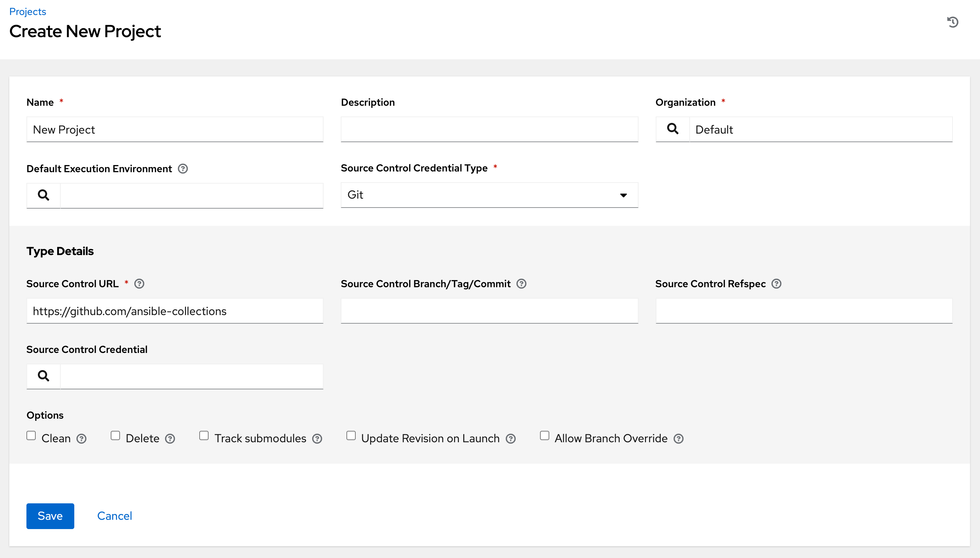Click the Organization field showing Default
Viewport: 980px width, 558px height.
[821, 130]
